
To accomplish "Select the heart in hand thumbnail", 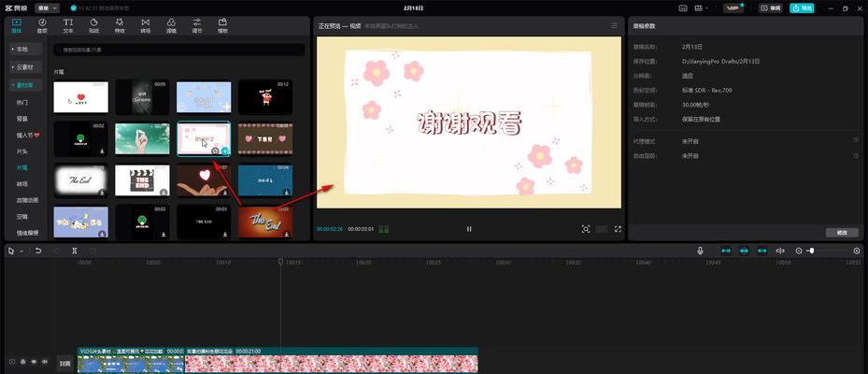I will click(x=204, y=180).
